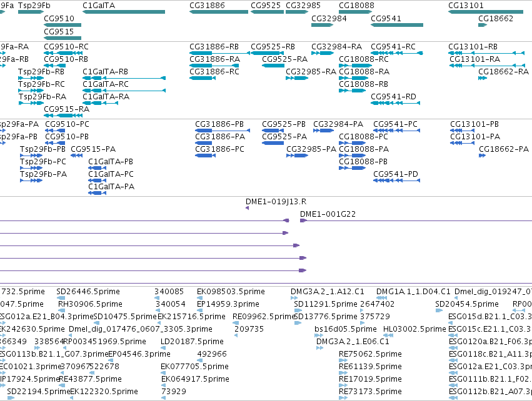Click protein CG18662-PA

482,156
